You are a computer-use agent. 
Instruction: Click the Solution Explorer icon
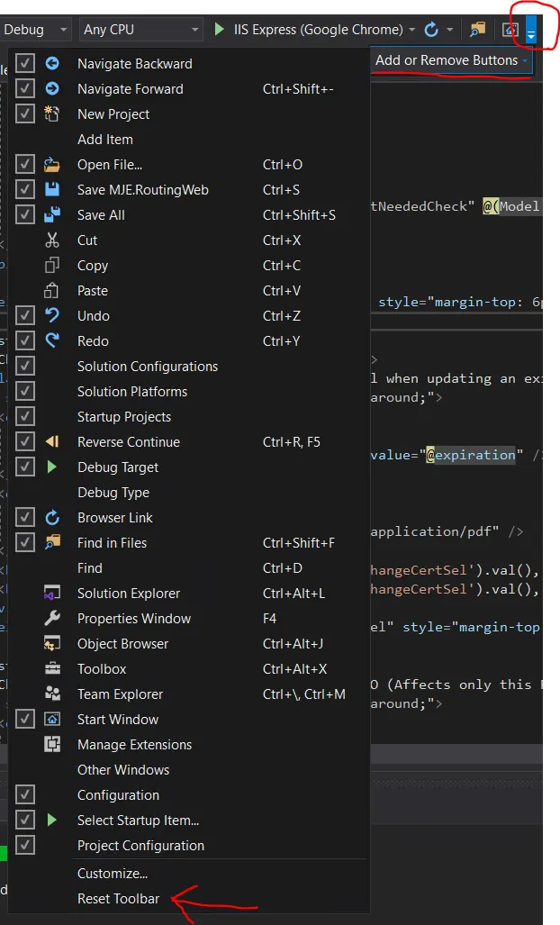(52, 594)
